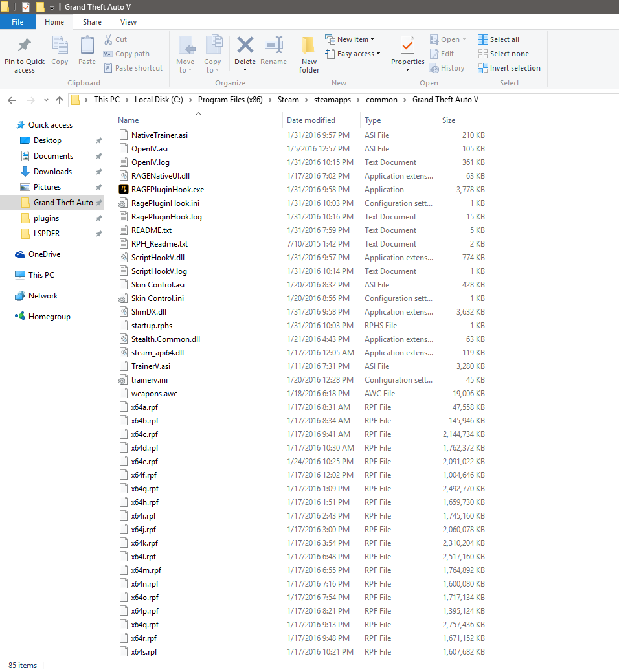This screenshot has width=619, height=672.
Task: Expand the Delete options arrow
Action: coord(245,70)
